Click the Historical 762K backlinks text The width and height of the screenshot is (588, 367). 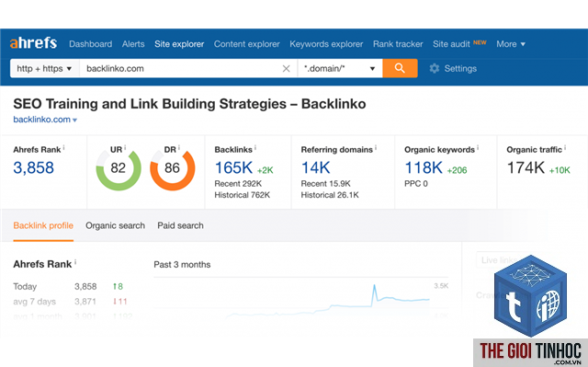242,195
